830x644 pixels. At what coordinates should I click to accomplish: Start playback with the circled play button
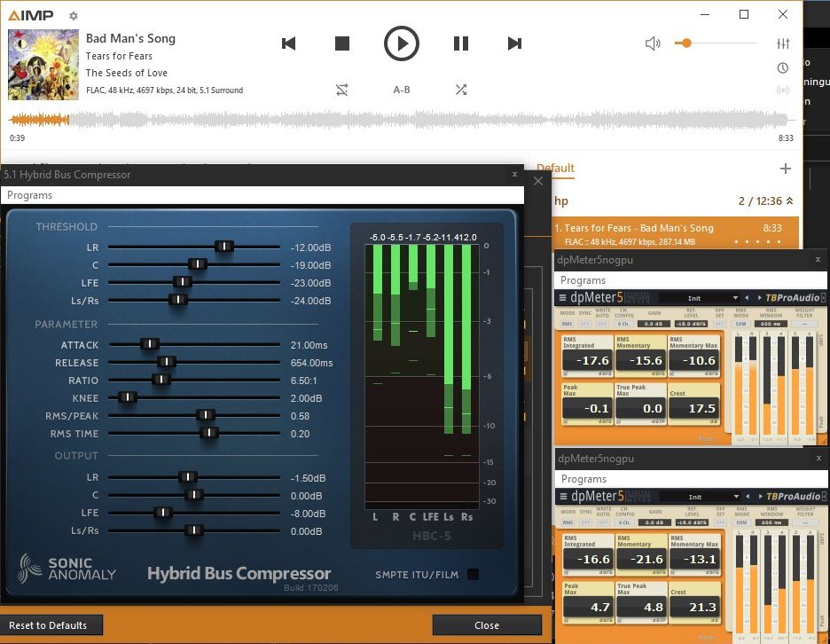click(401, 43)
